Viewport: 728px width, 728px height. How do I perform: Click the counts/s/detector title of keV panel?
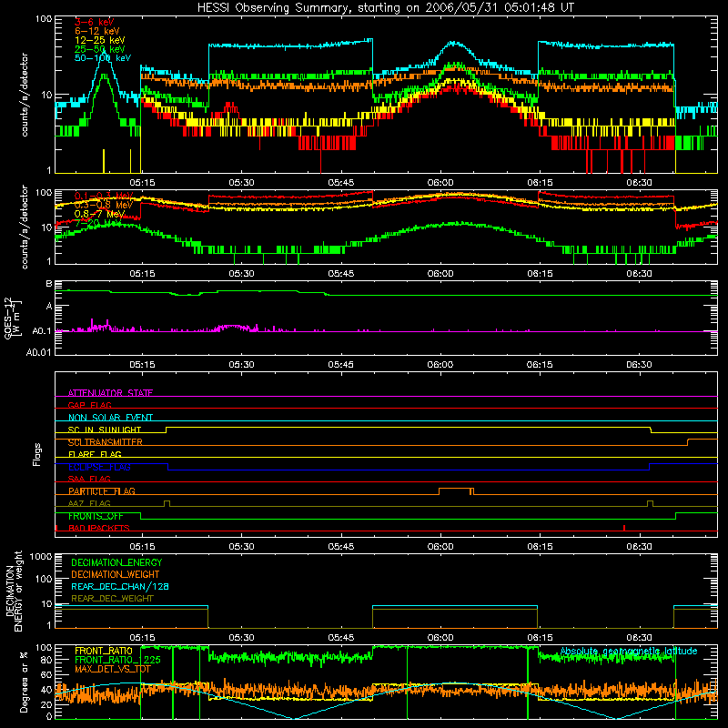(25, 95)
